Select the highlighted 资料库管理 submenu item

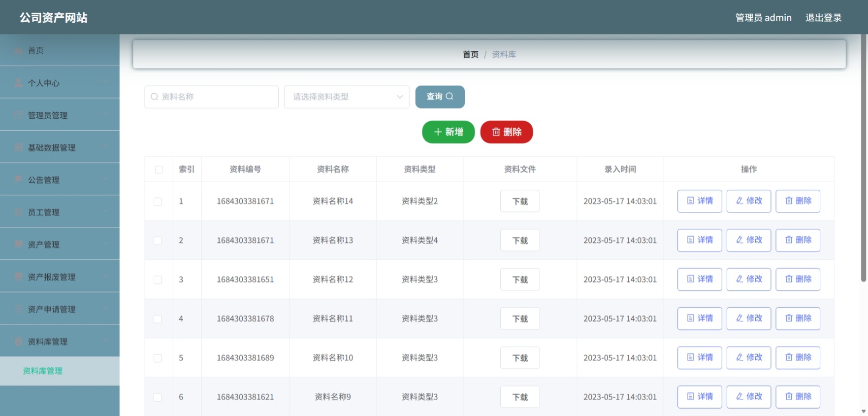pyautogui.click(x=60, y=371)
